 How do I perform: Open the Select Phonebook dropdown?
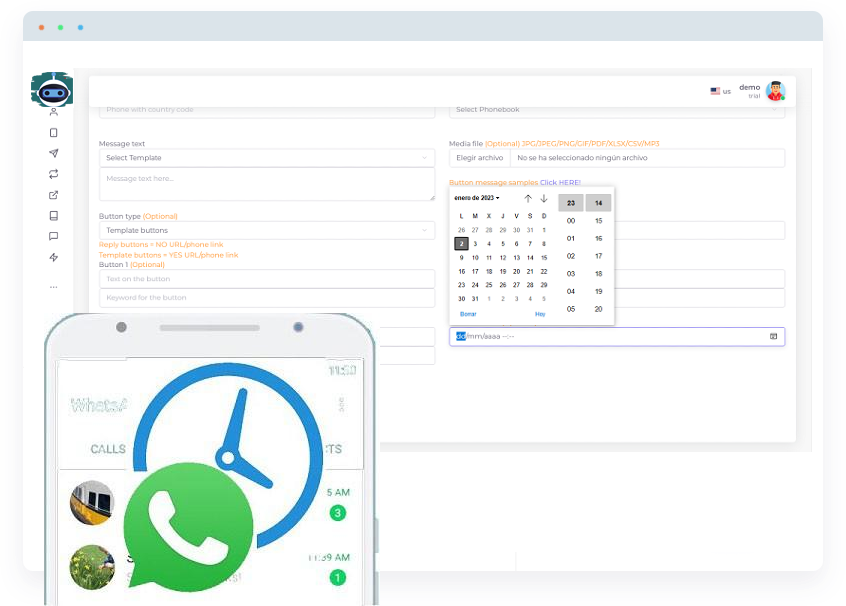click(x=617, y=110)
